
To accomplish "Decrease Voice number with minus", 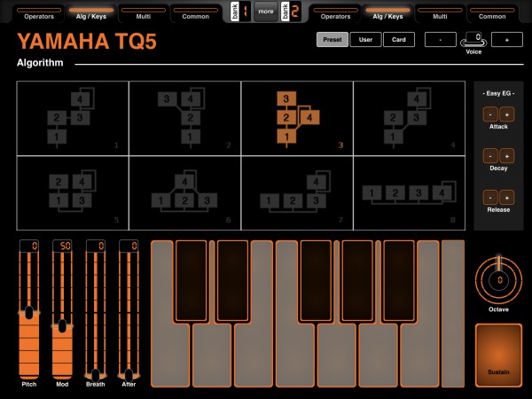I will pyautogui.click(x=441, y=40).
